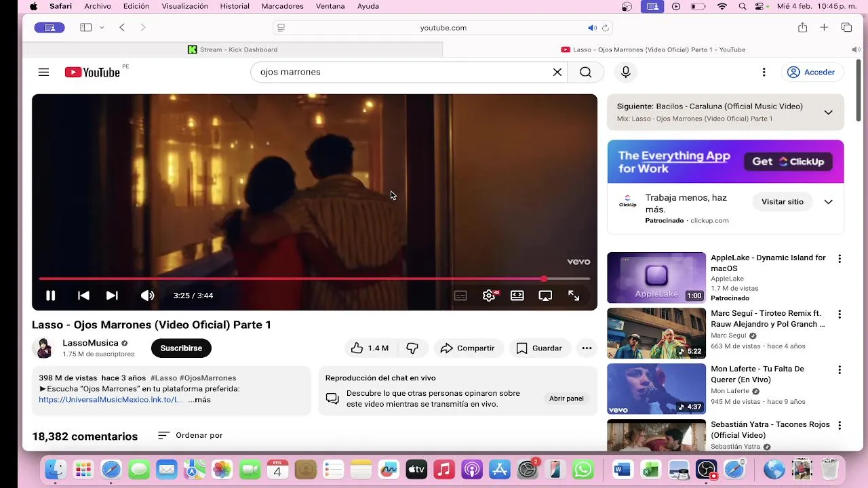
Task: Open LassoMusica channel avatar
Action: coord(43,348)
